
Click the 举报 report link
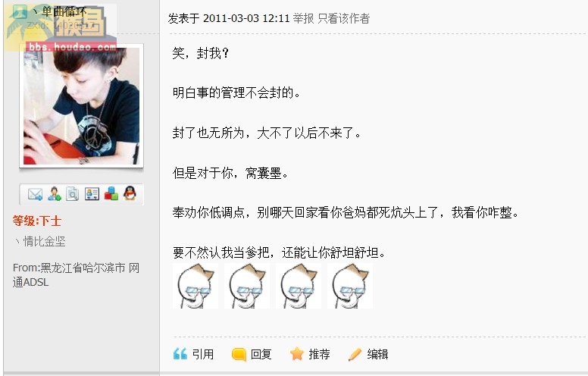click(x=303, y=18)
